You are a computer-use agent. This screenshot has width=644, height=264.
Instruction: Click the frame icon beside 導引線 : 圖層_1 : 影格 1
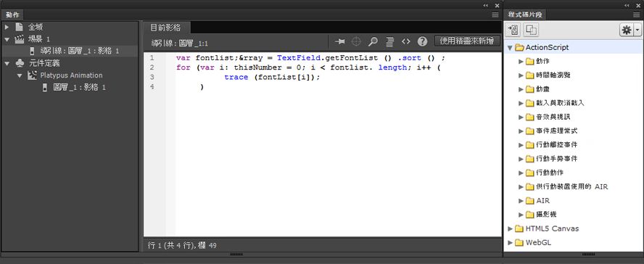click(33, 51)
